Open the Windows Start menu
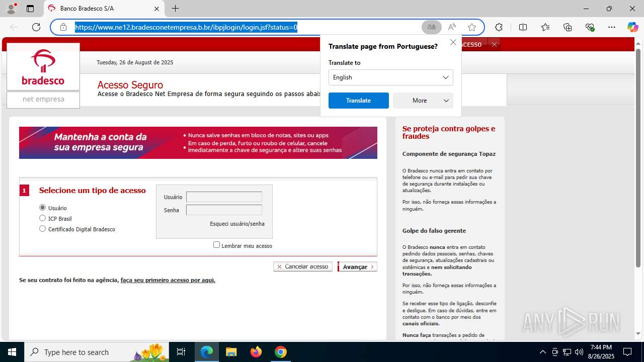 pos(12,352)
